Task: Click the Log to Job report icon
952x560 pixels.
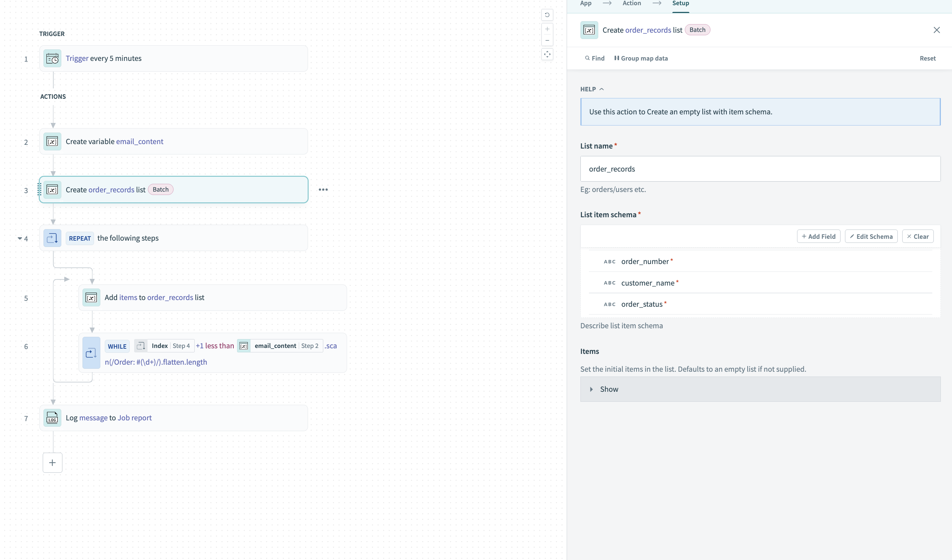Action: [x=52, y=418]
